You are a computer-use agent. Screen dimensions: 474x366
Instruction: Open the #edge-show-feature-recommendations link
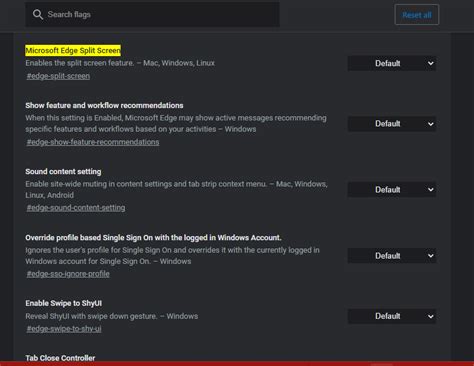[x=93, y=142]
